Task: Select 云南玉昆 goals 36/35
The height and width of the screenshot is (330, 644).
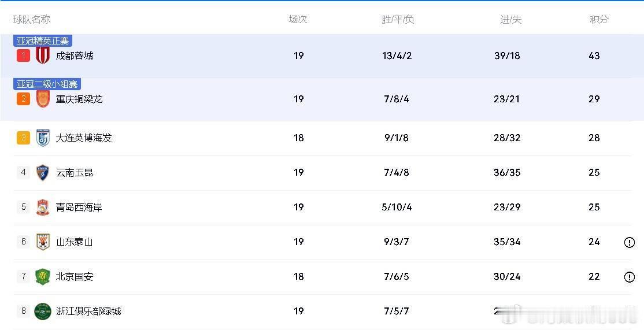Action: pyautogui.click(x=507, y=172)
